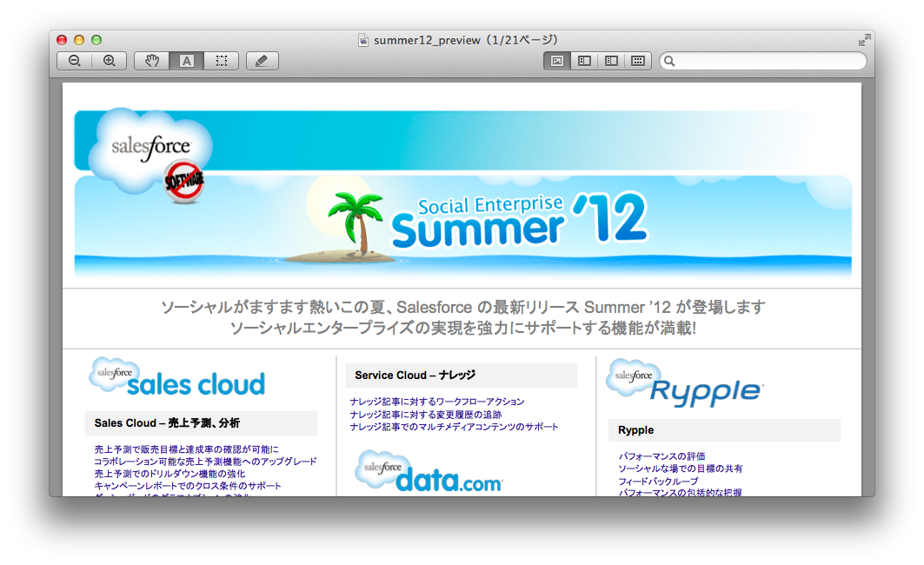Screen dimensions: 924x565
Task: Open link ナレッジ記事に対するワークフローアクション
Action: coord(436,402)
